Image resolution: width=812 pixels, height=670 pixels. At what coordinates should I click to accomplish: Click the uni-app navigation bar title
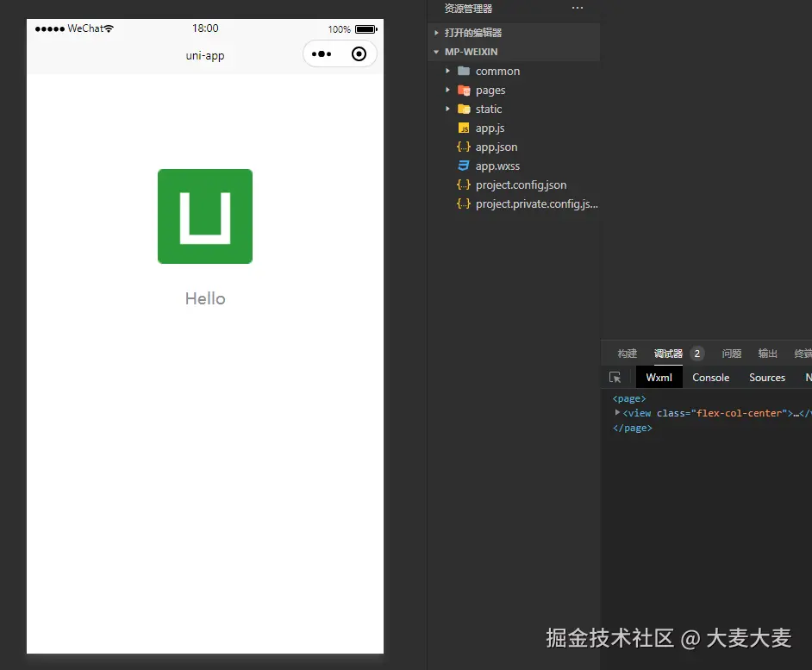(x=205, y=55)
